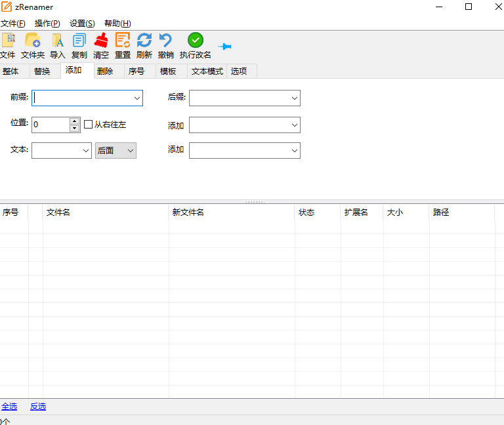Switch to the 整体 tab
Image resolution: width=504 pixels, height=425 pixels.
[x=15, y=71]
